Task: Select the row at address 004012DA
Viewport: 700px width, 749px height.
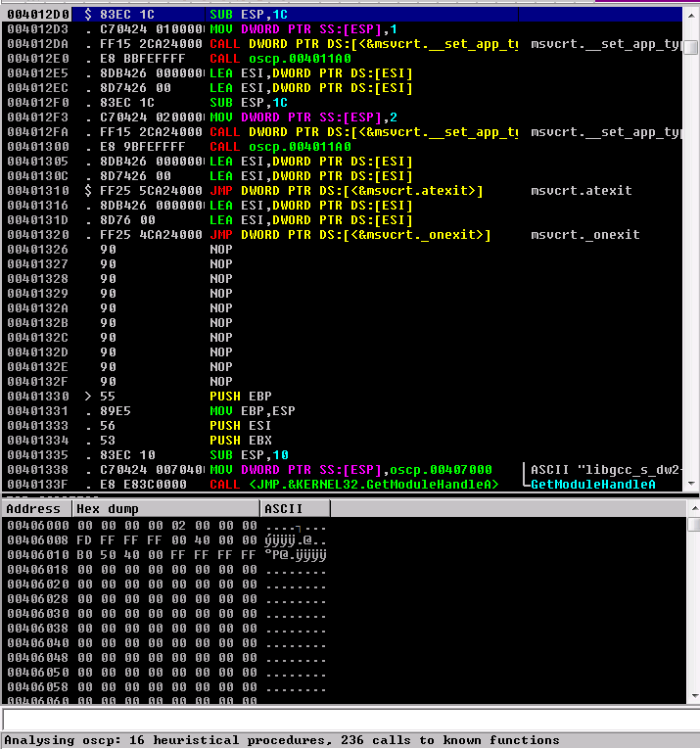Action: 342,44
